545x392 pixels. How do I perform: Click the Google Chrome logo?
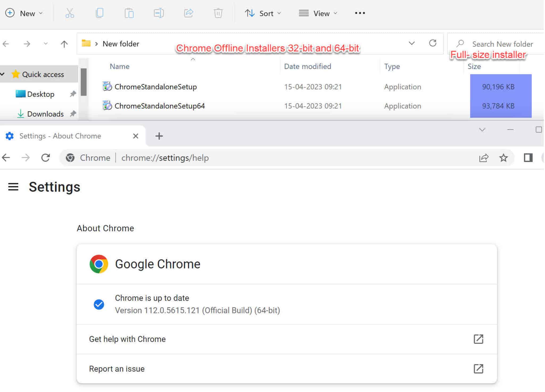99,264
